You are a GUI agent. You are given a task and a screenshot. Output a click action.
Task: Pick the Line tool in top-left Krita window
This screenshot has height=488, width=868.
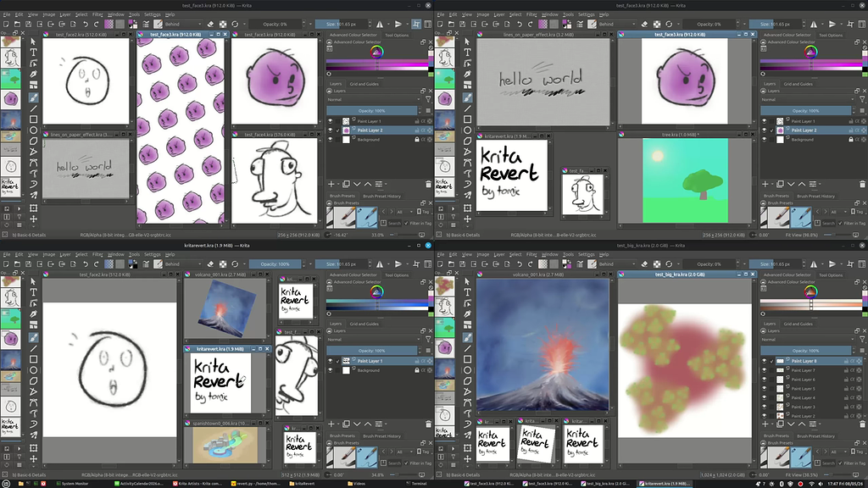(33, 108)
